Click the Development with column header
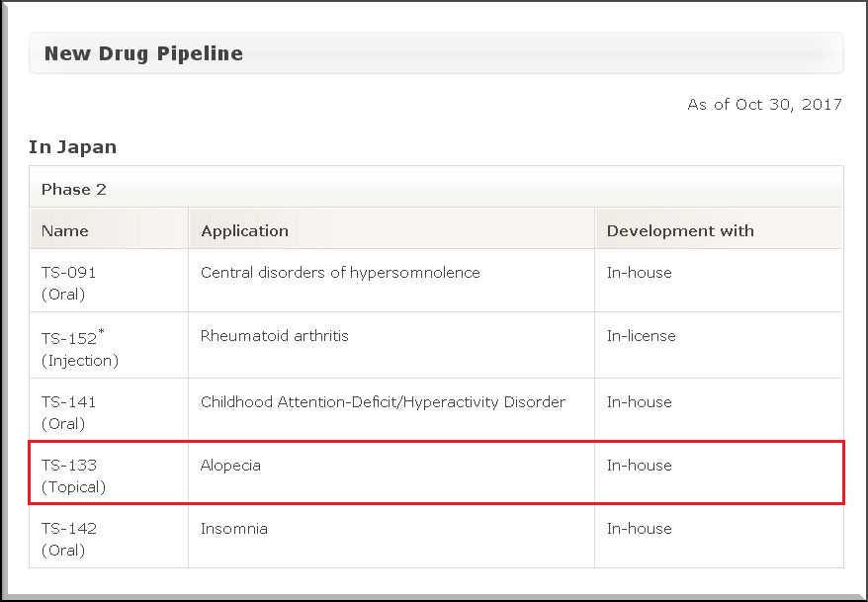 (x=680, y=230)
